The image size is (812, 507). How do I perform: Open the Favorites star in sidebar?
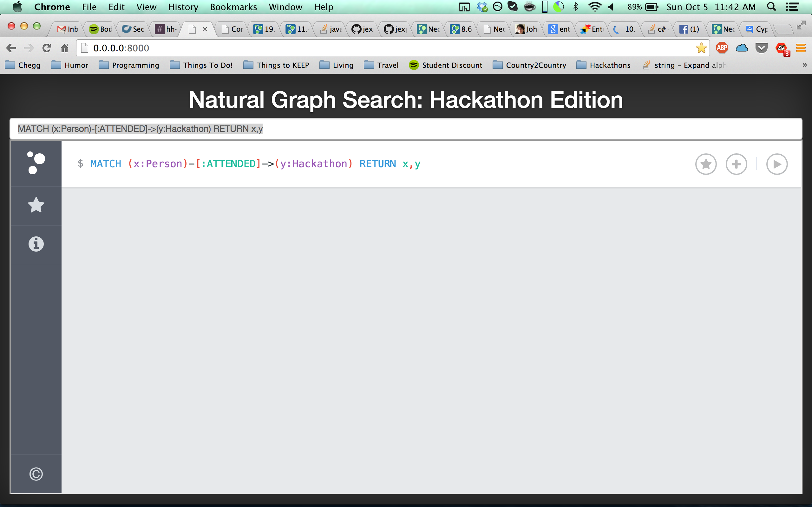point(36,205)
